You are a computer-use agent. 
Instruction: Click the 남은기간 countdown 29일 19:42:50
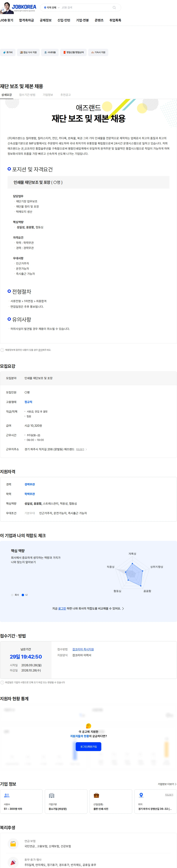click(x=26, y=657)
